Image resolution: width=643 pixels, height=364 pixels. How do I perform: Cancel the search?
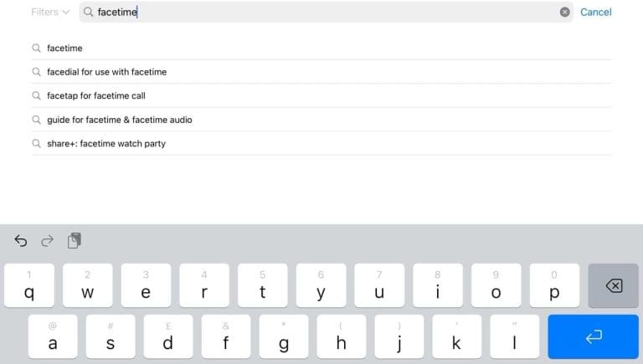coord(595,12)
